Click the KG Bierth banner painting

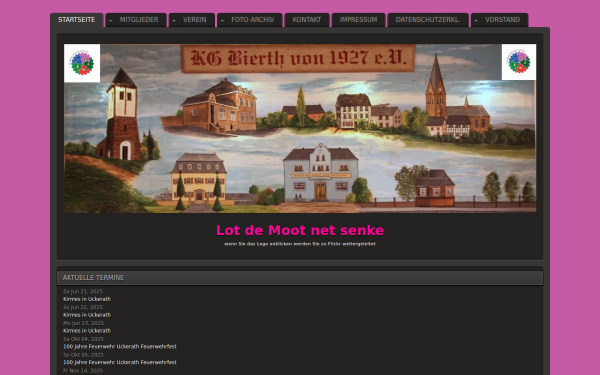pos(300,129)
